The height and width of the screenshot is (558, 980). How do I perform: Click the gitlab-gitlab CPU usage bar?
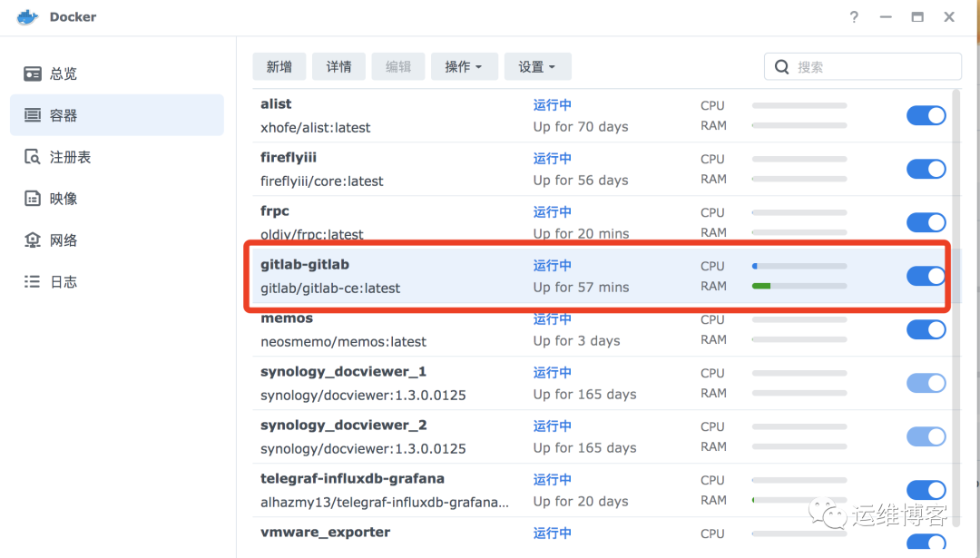799,266
